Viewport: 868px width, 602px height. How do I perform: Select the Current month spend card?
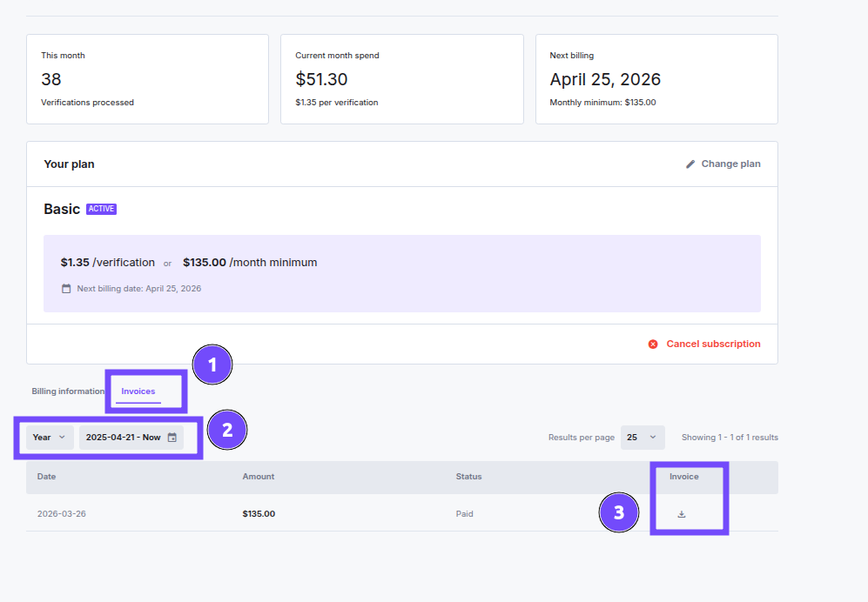coord(401,78)
